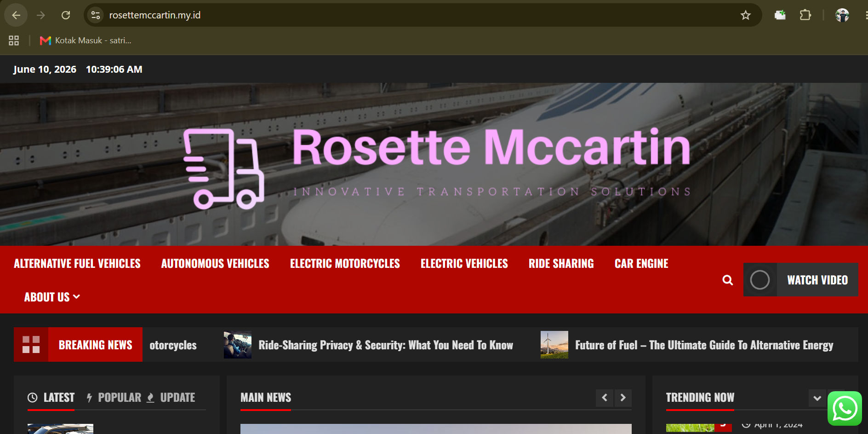The width and height of the screenshot is (868, 434).
Task: Open the Gmail Kotak Masuk bookmark
Action: point(86,41)
